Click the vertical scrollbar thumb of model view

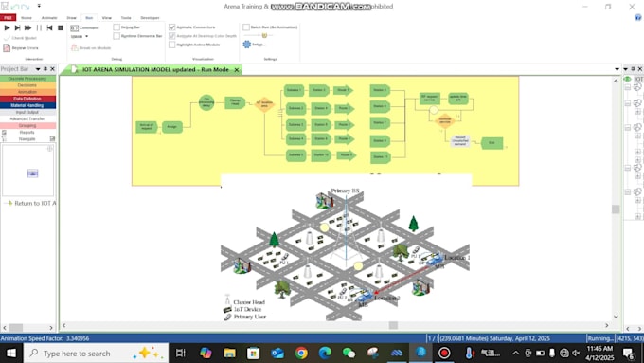[616, 209]
